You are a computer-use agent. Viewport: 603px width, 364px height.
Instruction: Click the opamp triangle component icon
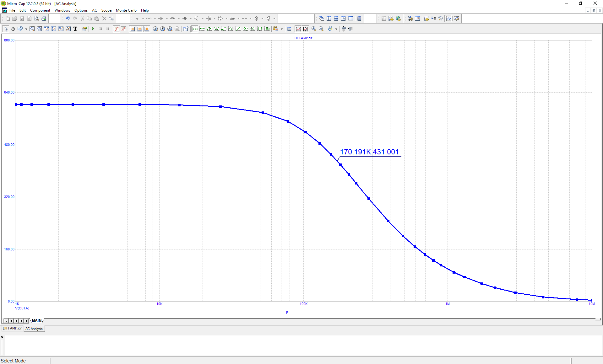pyautogui.click(x=220, y=19)
